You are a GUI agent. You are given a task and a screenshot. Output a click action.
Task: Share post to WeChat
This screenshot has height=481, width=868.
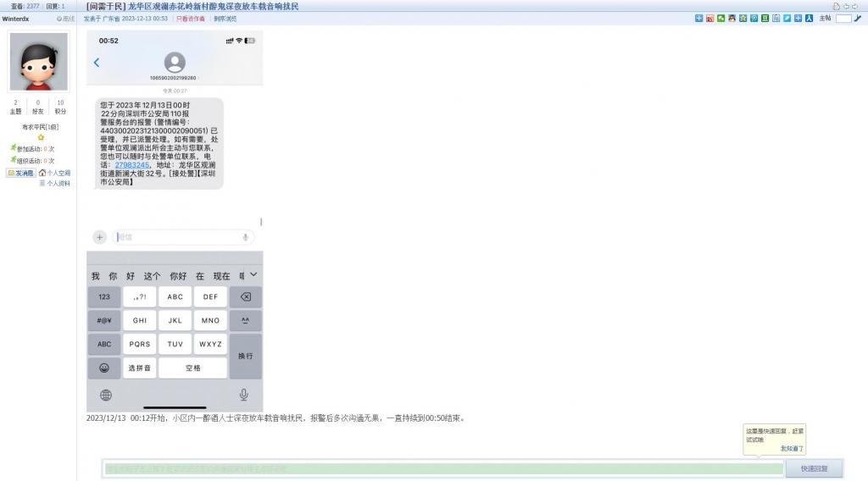[721, 18]
